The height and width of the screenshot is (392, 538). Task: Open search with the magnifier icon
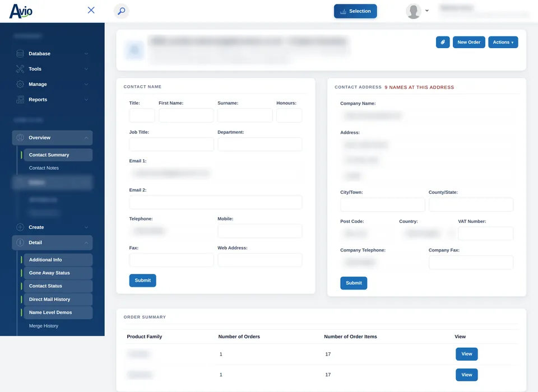121,11
